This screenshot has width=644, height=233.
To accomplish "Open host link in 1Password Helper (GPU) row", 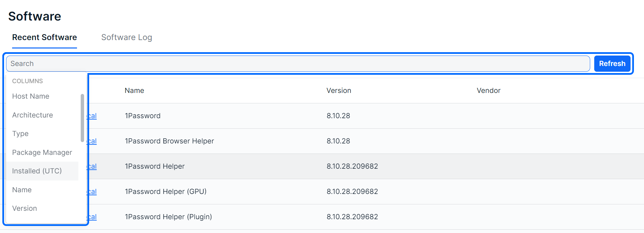I will coord(92,192).
